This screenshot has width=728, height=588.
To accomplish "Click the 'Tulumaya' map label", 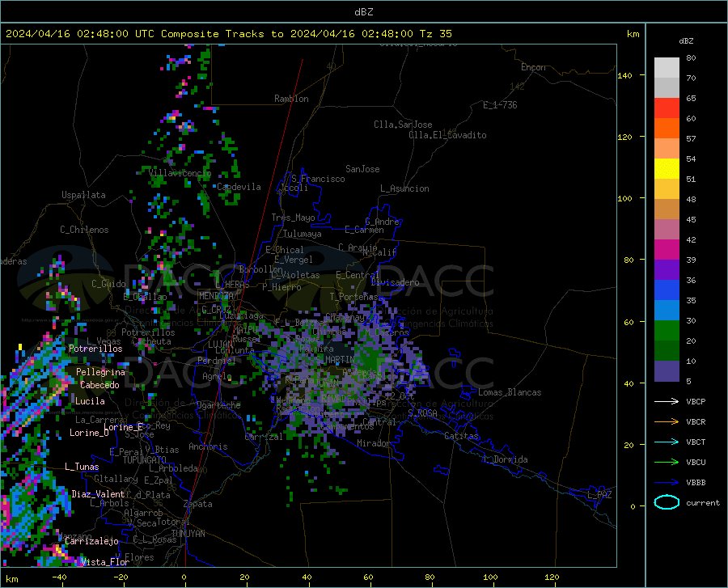I will (x=303, y=234).
